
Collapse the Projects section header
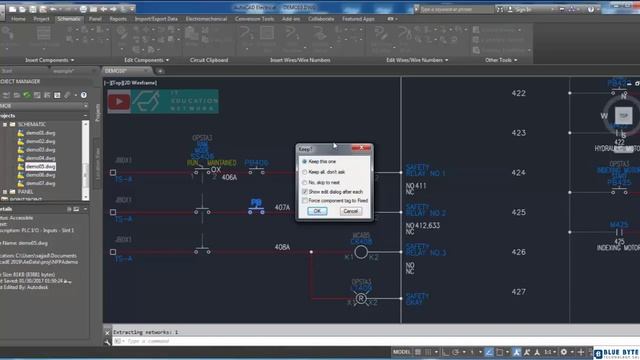(85, 116)
